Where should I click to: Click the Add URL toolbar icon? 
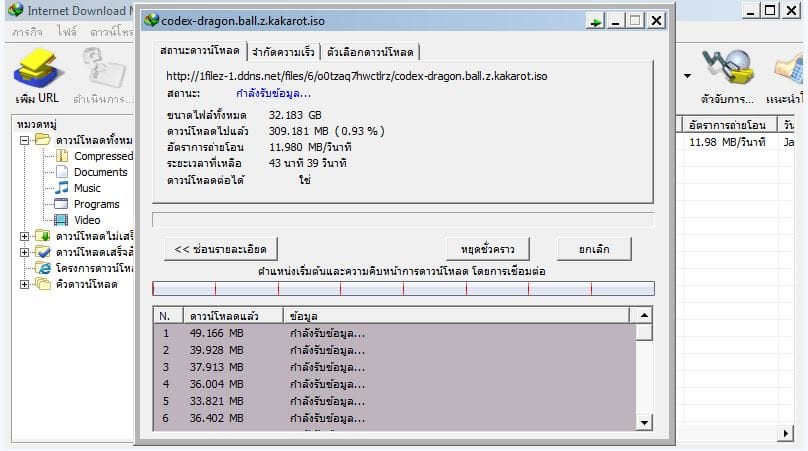(x=38, y=73)
